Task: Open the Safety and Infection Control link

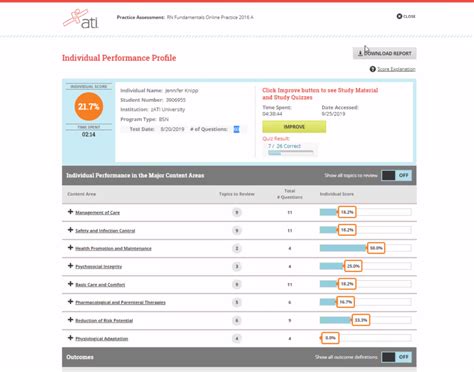Action: coord(105,231)
